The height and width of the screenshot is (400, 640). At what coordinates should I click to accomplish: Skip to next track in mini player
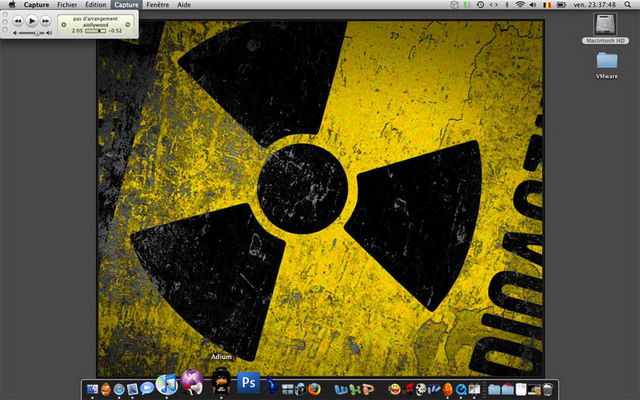[46, 20]
